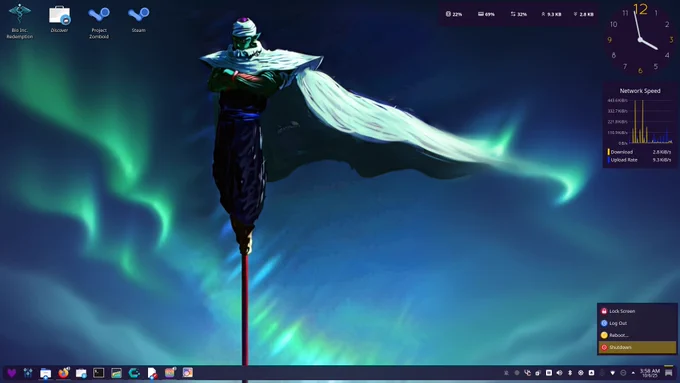The width and height of the screenshot is (680, 383).
Task: Click the show desktop button at taskbar end
Action: 669,372
